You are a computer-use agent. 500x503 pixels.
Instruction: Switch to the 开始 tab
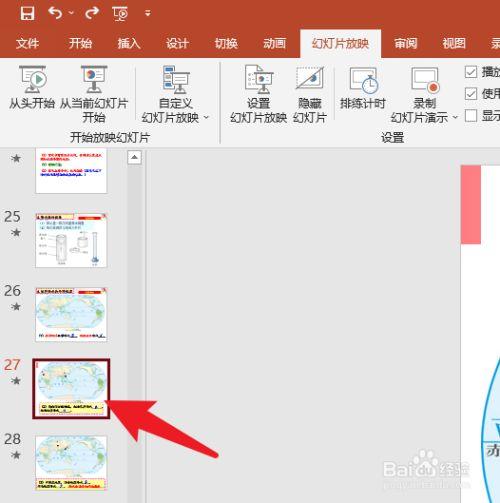(80, 44)
